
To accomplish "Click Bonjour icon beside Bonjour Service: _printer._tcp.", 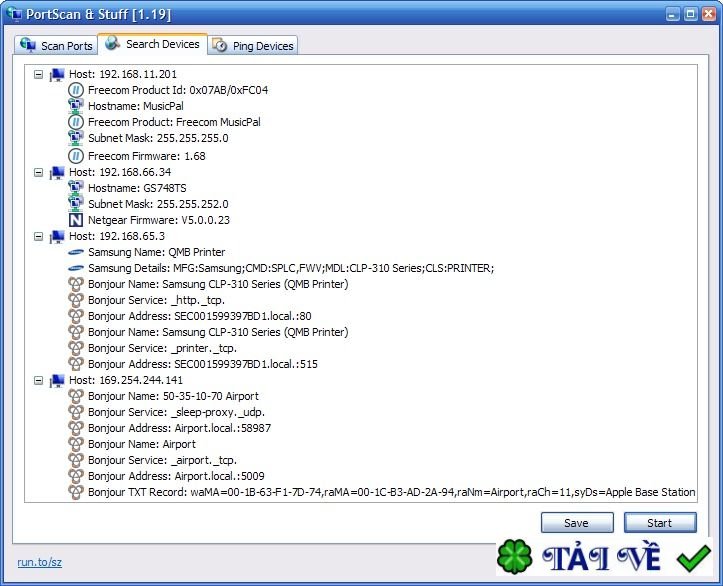I will tap(76, 348).
